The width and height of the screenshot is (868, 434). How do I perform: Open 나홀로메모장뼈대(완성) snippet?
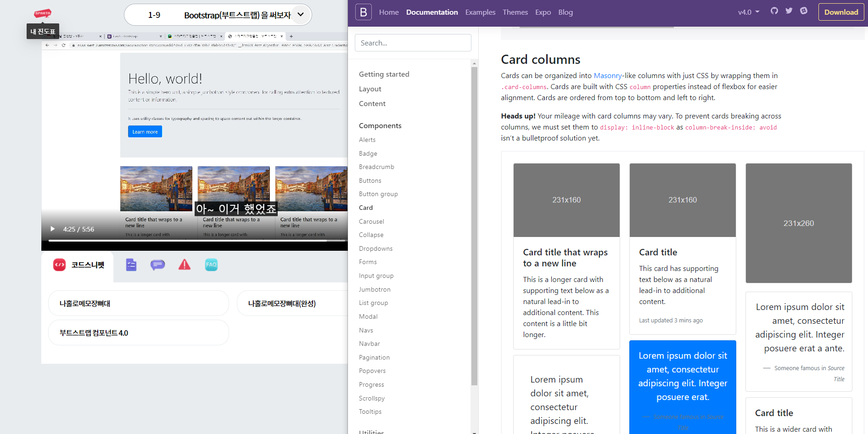(x=292, y=303)
